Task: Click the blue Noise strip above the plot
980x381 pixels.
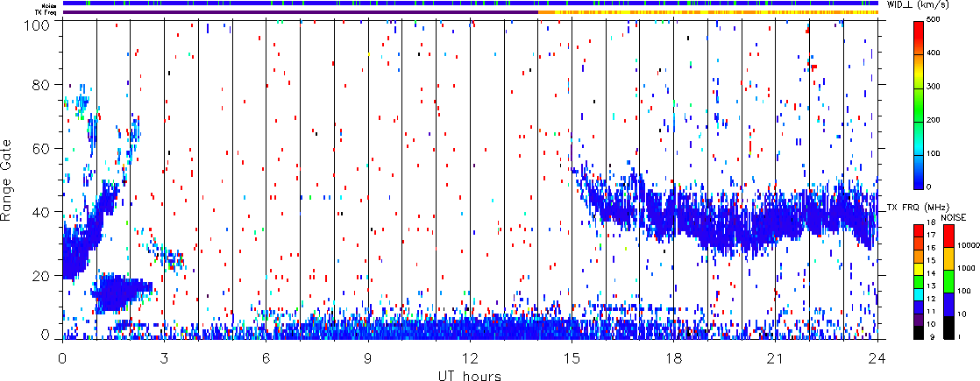Action: click(470, 4)
